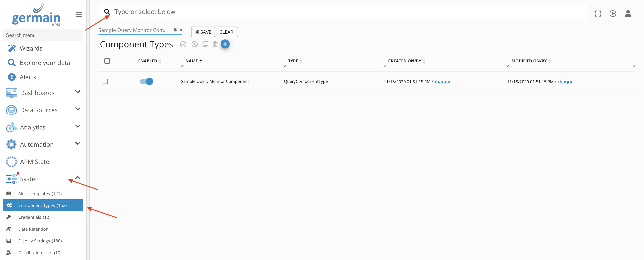
Task: Check the select-all header checkbox
Action: point(107,61)
